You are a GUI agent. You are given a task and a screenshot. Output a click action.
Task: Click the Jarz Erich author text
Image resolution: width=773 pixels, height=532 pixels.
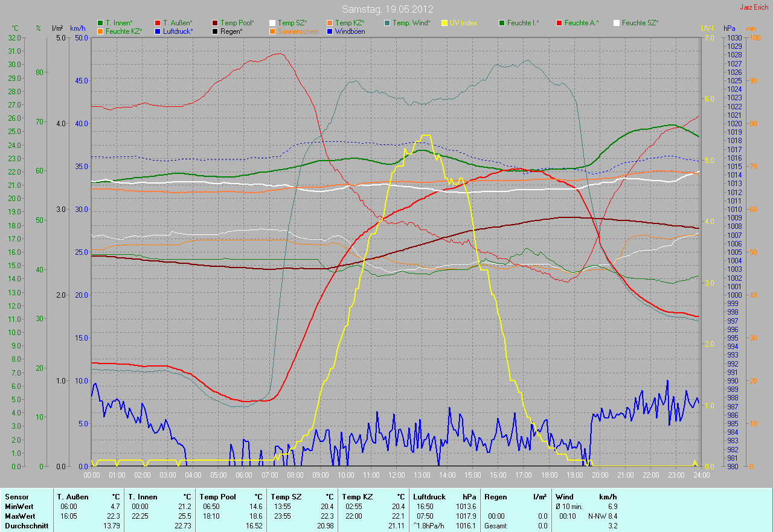click(x=754, y=8)
